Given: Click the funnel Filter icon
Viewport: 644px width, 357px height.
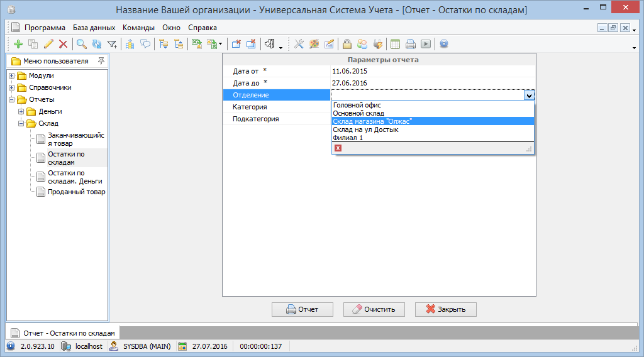Looking at the screenshot, I should pyautogui.click(x=112, y=44).
